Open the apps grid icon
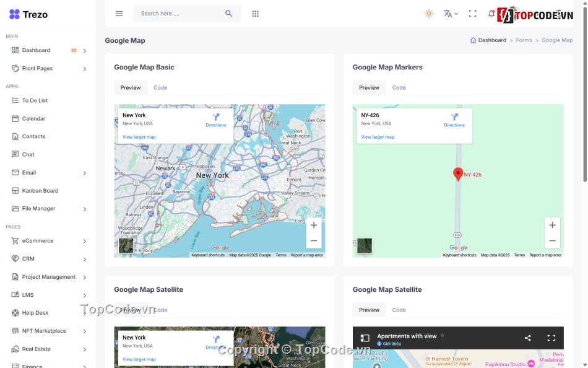 [256, 14]
